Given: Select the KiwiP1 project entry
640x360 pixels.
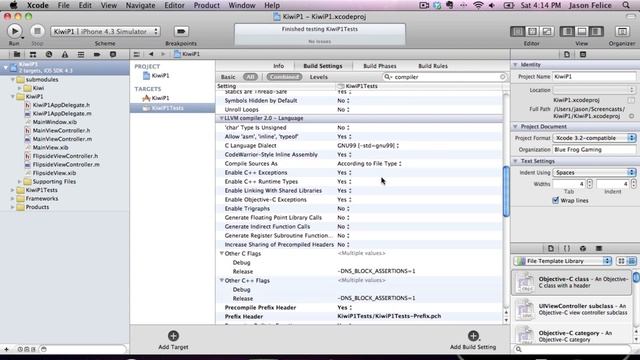Looking at the screenshot, I should [160, 76].
